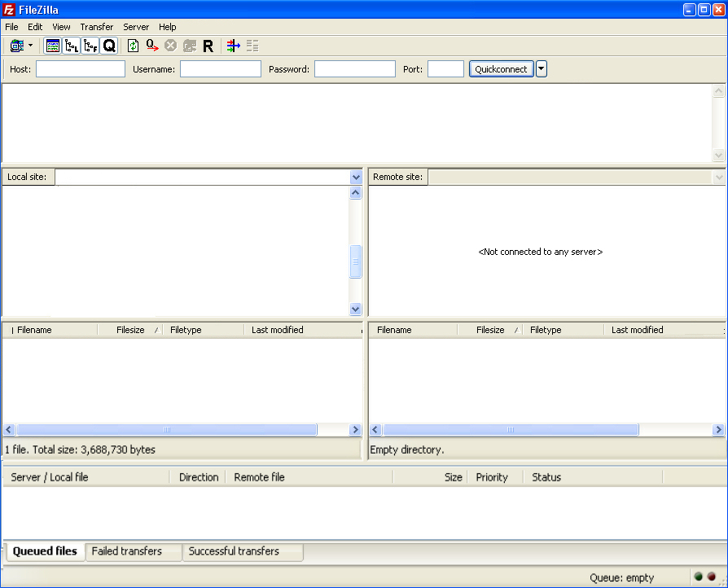
Task: Open the Help menu
Action: 168,27
